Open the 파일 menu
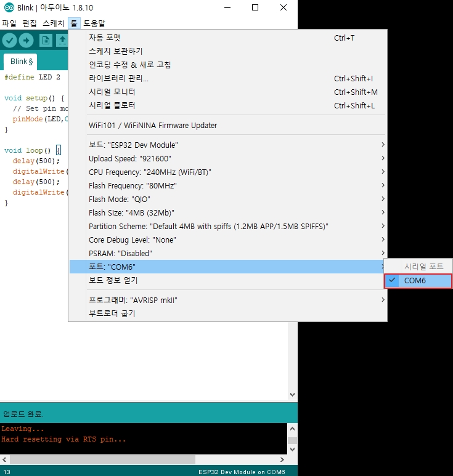The height and width of the screenshot is (476, 453). (x=9, y=23)
